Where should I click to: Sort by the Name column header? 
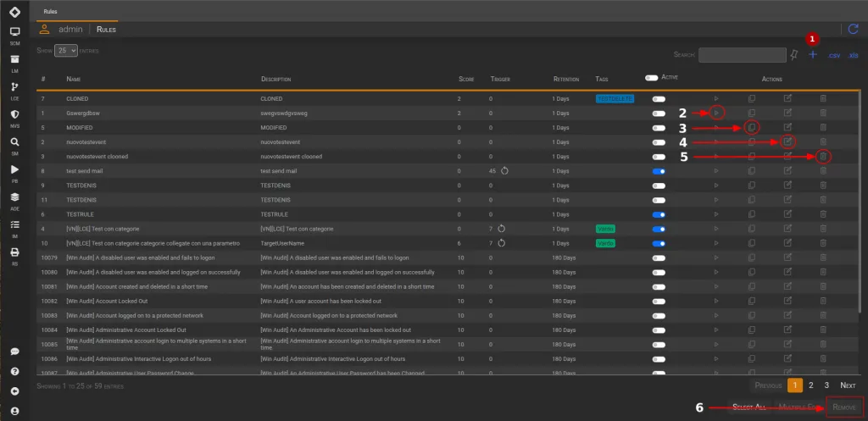coord(74,80)
